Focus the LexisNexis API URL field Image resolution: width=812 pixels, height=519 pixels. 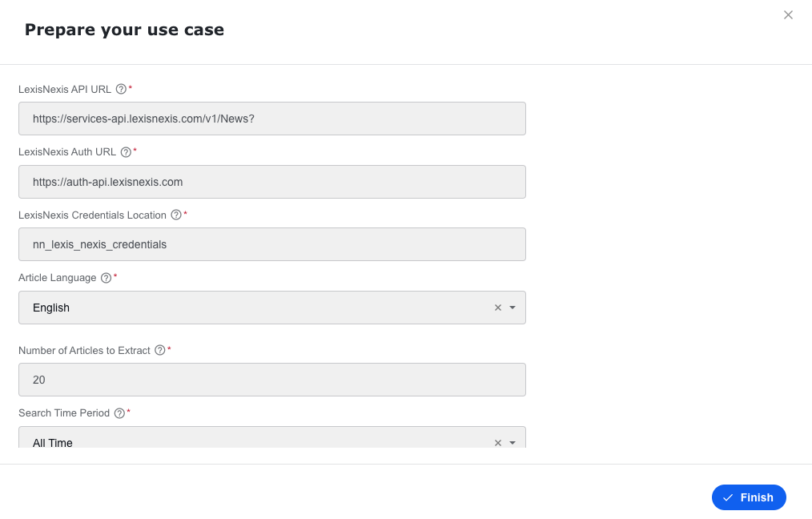272,119
